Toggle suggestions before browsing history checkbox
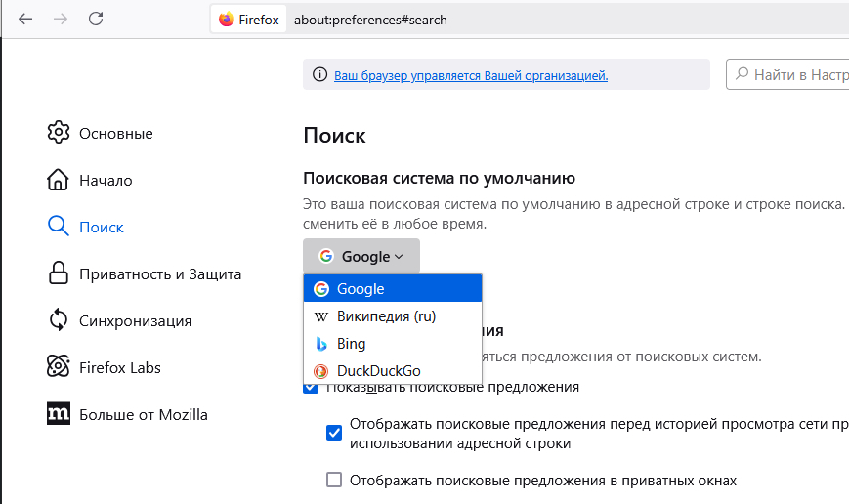This screenshot has width=849, height=504. coord(334,432)
